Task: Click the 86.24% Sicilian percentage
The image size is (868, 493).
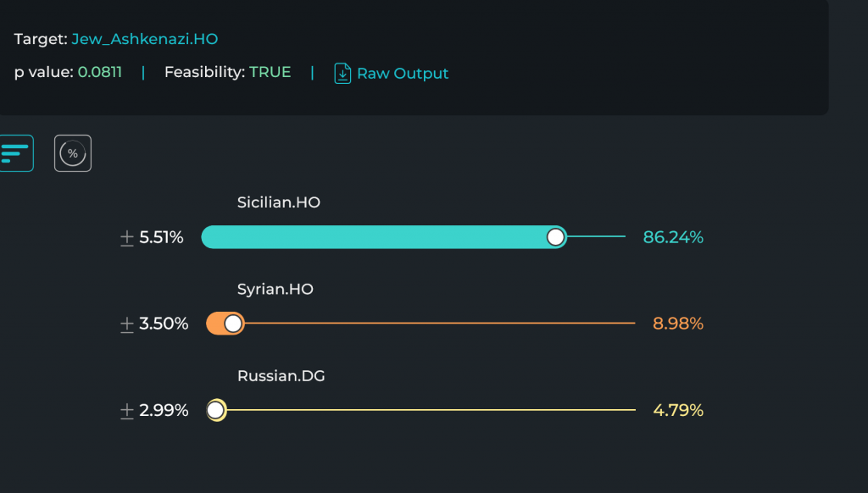Action: pyautogui.click(x=673, y=237)
